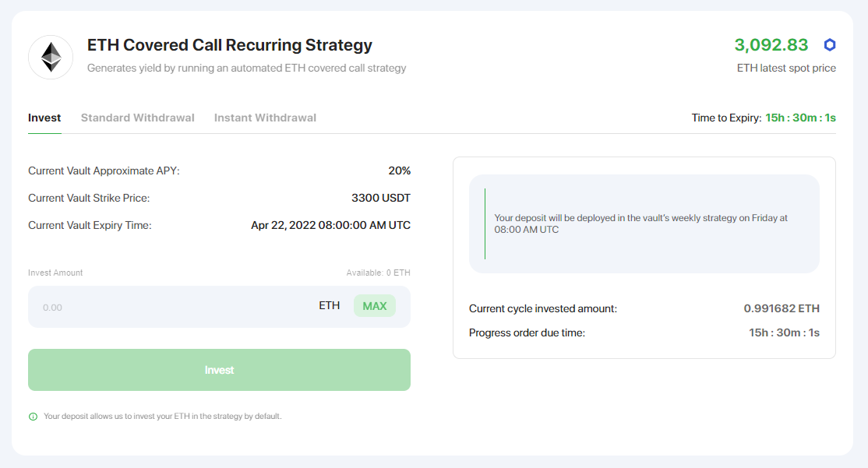
Task: Select the Invest tab
Action: [x=44, y=118]
